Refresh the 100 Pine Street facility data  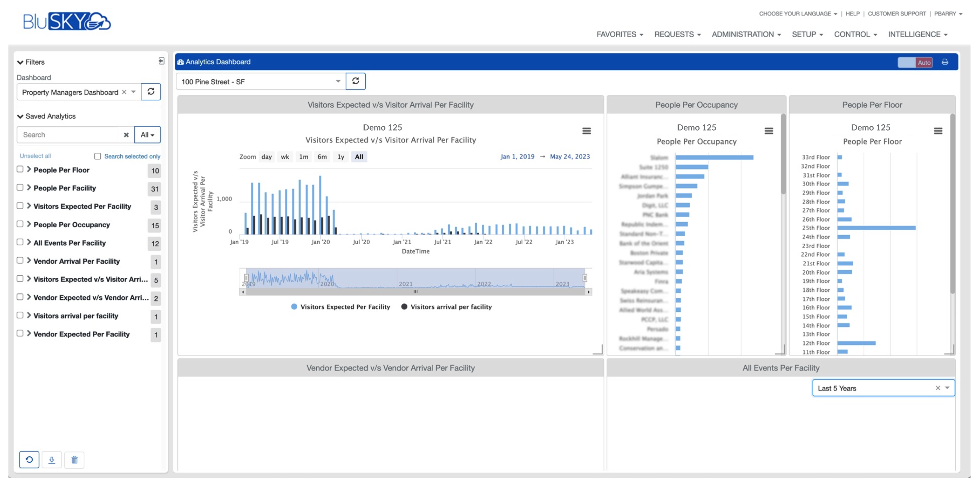(x=356, y=81)
